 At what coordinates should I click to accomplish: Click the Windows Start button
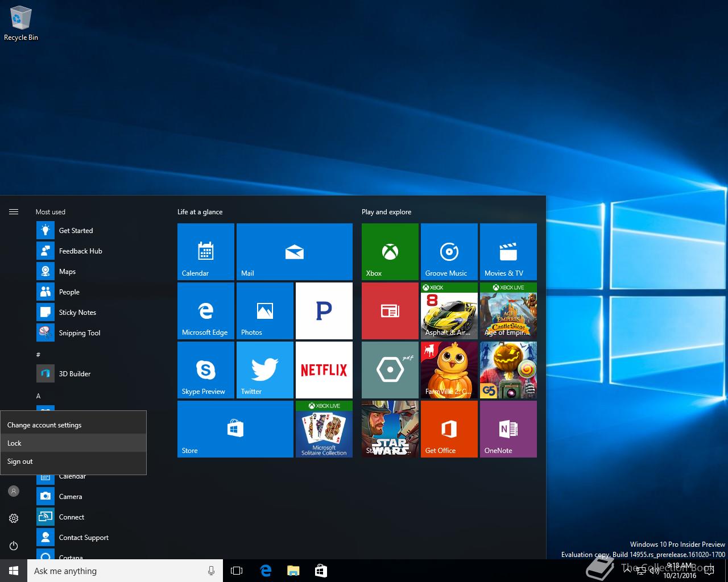(14, 571)
